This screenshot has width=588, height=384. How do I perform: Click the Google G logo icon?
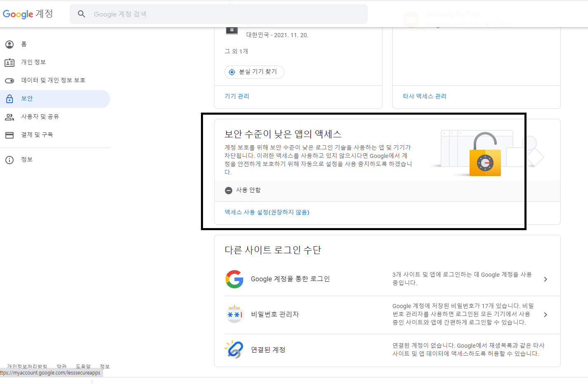(x=234, y=279)
